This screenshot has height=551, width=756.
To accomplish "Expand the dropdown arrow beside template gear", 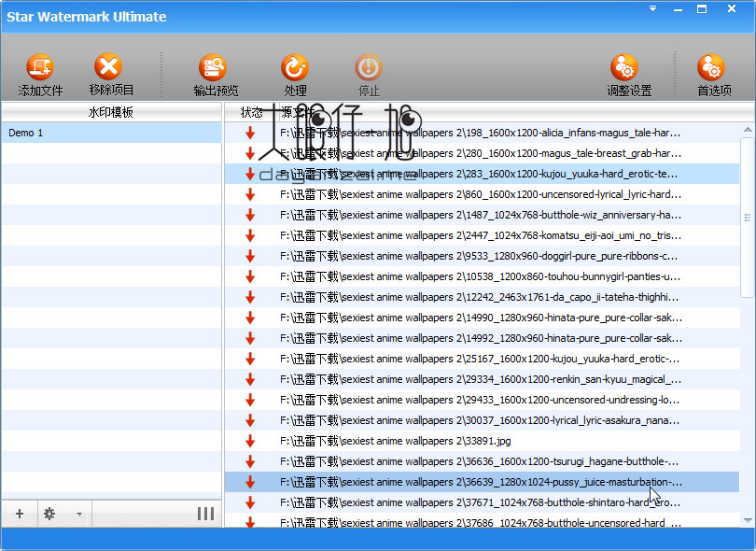I will 78,515.
